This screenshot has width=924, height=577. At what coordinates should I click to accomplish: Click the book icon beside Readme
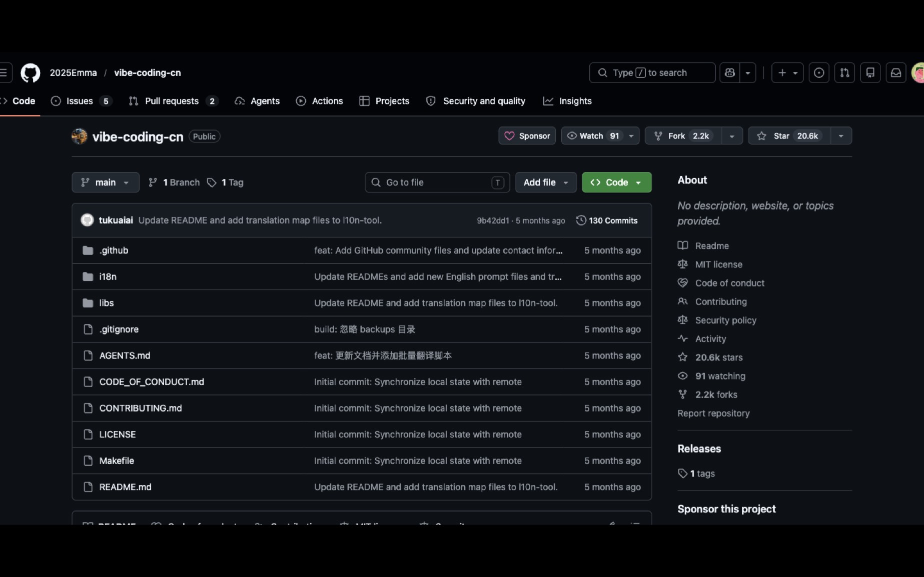point(682,245)
